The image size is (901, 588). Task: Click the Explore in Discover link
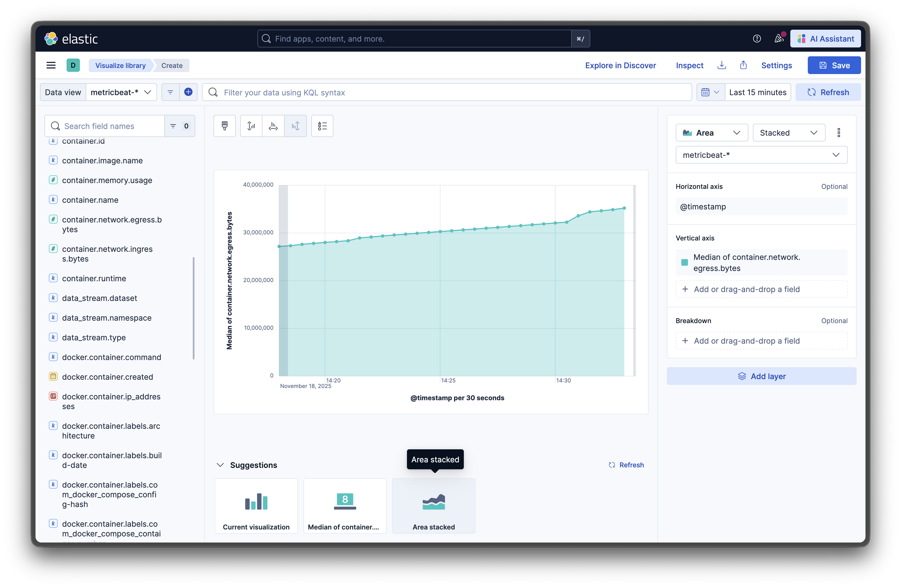tap(621, 65)
